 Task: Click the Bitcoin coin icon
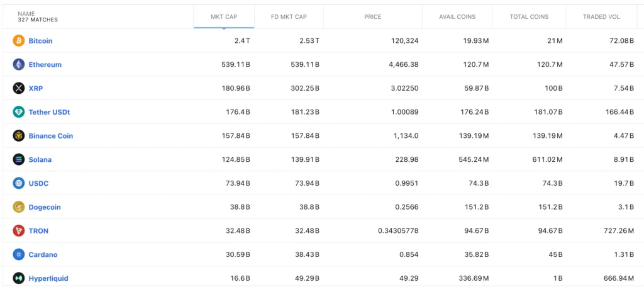point(19,41)
